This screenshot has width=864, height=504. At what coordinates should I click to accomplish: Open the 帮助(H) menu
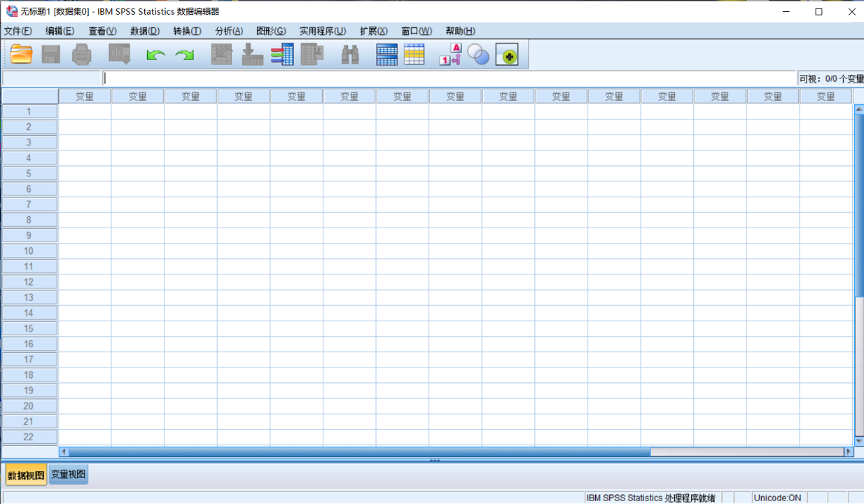coord(460,31)
